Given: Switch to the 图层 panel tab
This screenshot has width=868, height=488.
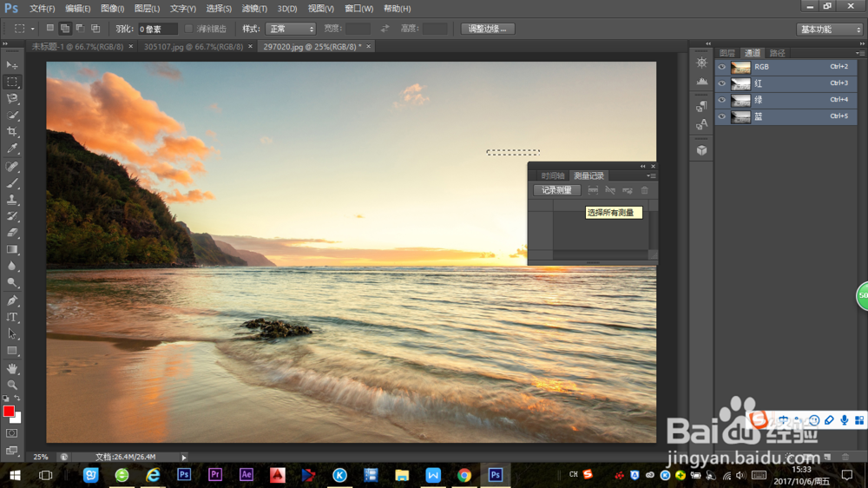Looking at the screenshot, I should click(727, 53).
